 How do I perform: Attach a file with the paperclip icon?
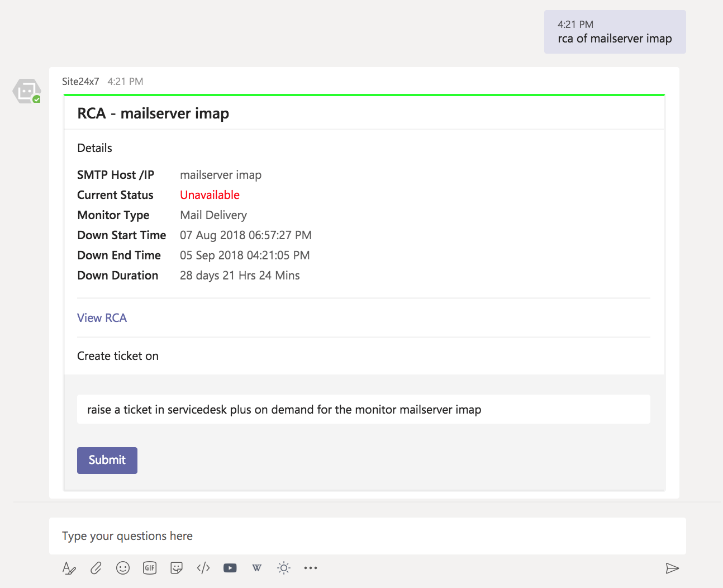96,568
